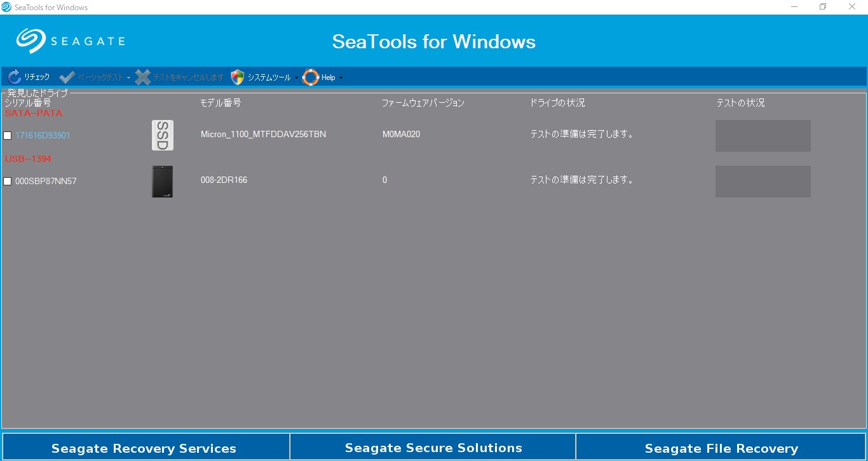Click the Recheck refresh arrow icon
This screenshot has height=461, width=868.
coord(15,77)
